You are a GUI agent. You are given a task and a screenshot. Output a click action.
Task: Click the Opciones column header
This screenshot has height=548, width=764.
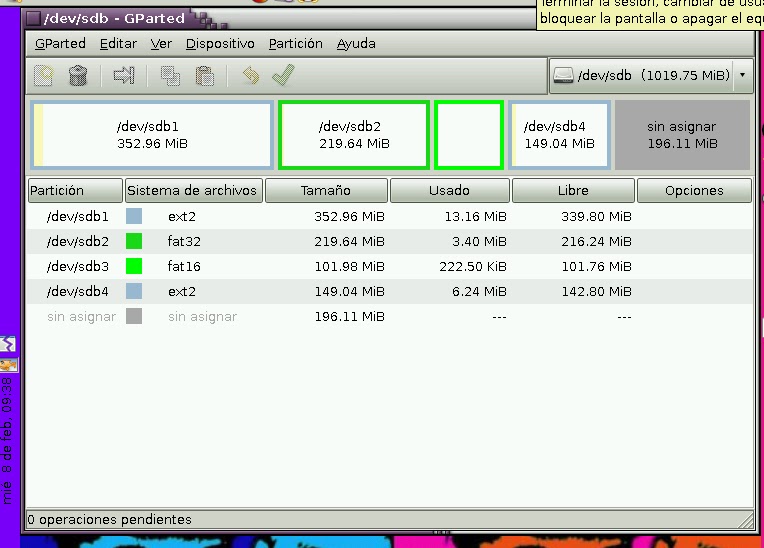pyautogui.click(x=694, y=190)
